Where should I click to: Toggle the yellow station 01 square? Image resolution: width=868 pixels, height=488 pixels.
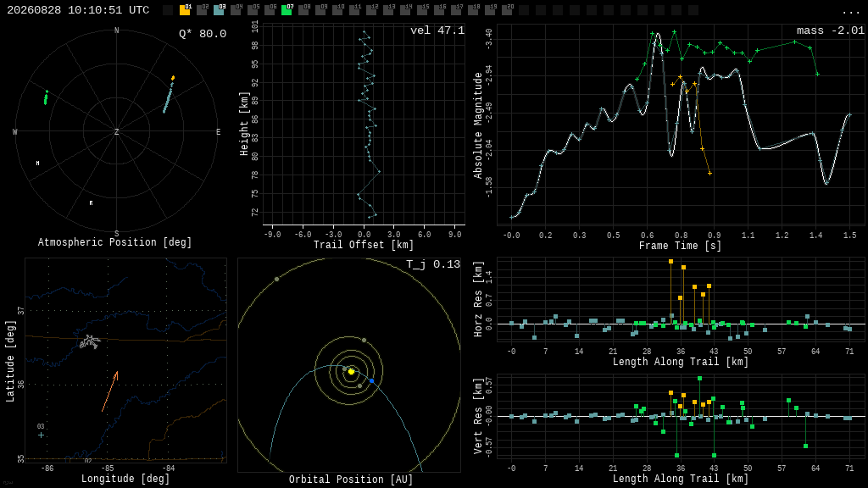pyautogui.click(x=185, y=9)
